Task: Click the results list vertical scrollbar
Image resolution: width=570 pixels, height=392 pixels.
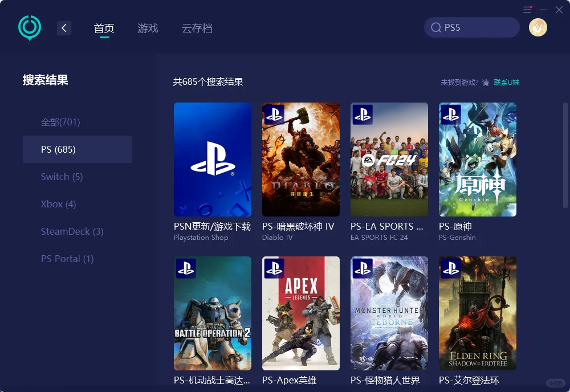Action: 565,155
